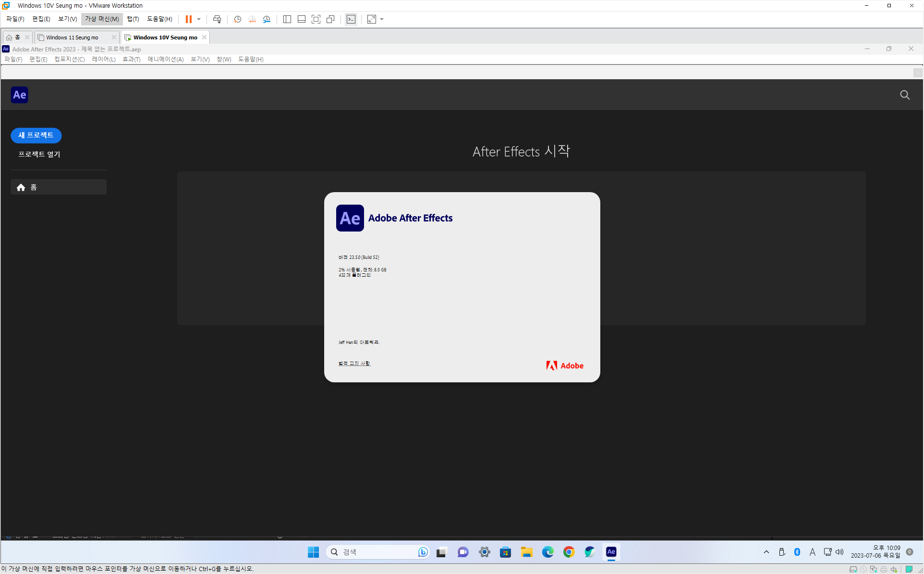The height and width of the screenshot is (574, 924).
Task: Open Google Chrome from the taskbar
Action: point(569,552)
